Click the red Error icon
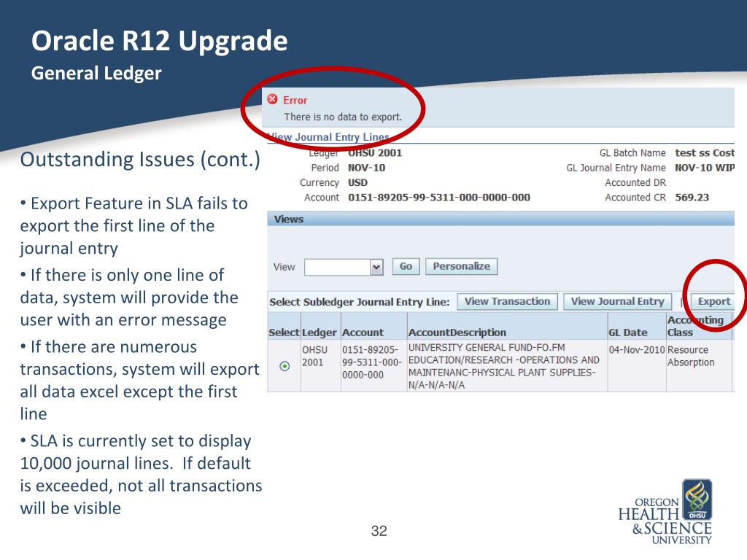Image resolution: width=747 pixels, height=560 pixels. [273, 99]
